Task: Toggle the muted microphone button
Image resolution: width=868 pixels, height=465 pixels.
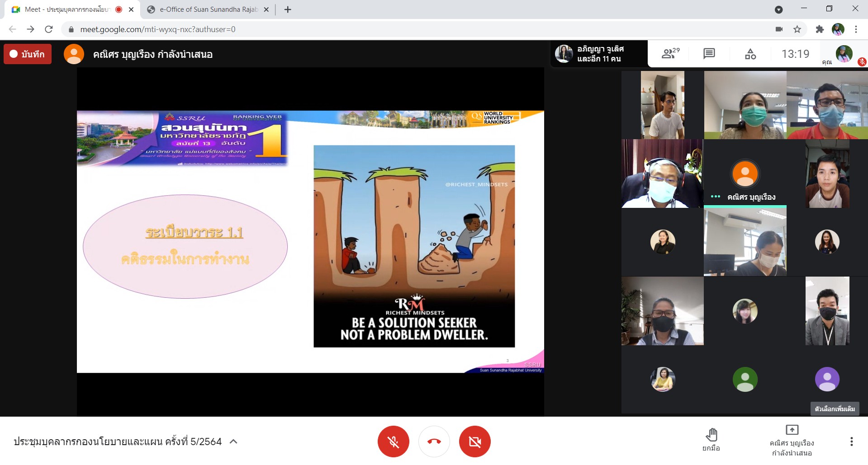Action: (393, 442)
